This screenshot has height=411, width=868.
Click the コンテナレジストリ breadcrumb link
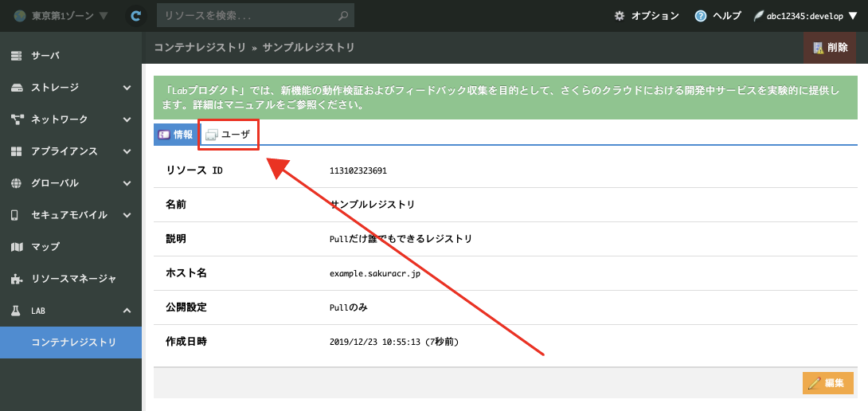pyautogui.click(x=200, y=48)
